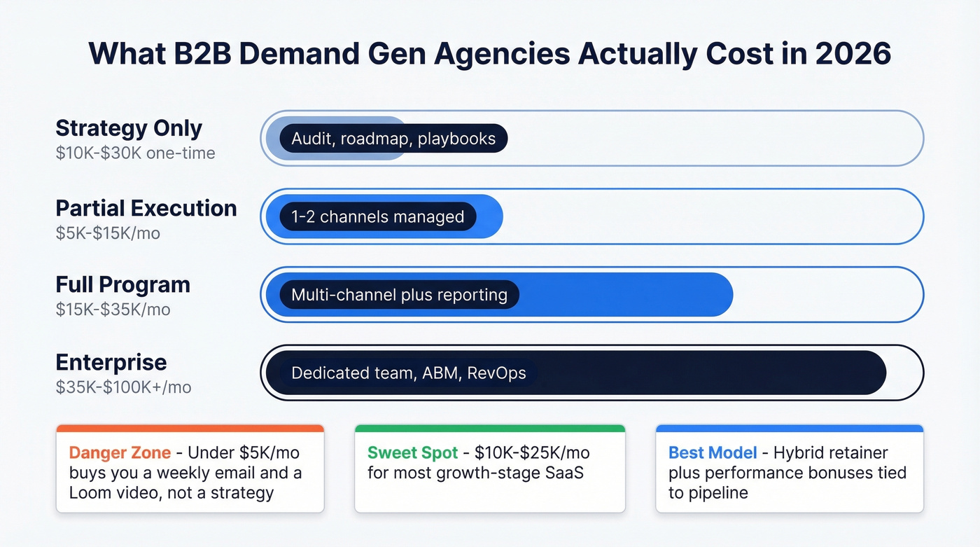Viewport: 980px width, 547px height.
Task: Select Dedicated team, ABM, RevOps label
Action: pyautogui.click(x=408, y=373)
